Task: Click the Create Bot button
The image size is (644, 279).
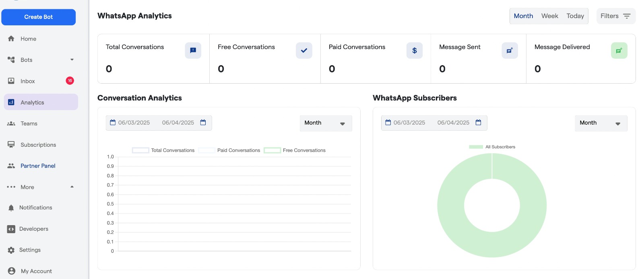Action: pyautogui.click(x=39, y=17)
